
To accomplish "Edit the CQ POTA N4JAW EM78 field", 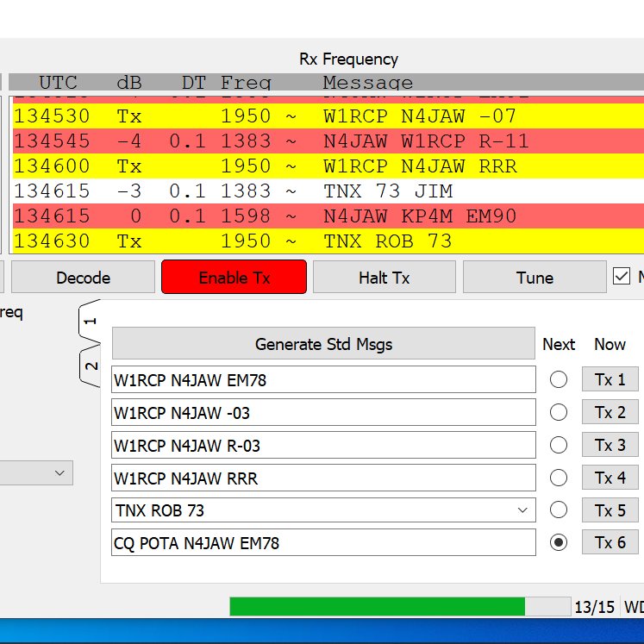I will [x=323, y=542].
